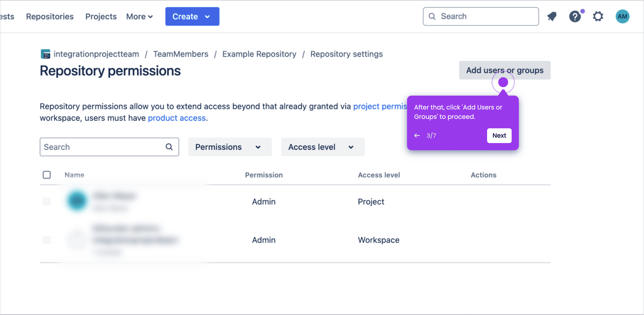Open the integrationprojectteam breadcrumb link

(x=96, y=54)
